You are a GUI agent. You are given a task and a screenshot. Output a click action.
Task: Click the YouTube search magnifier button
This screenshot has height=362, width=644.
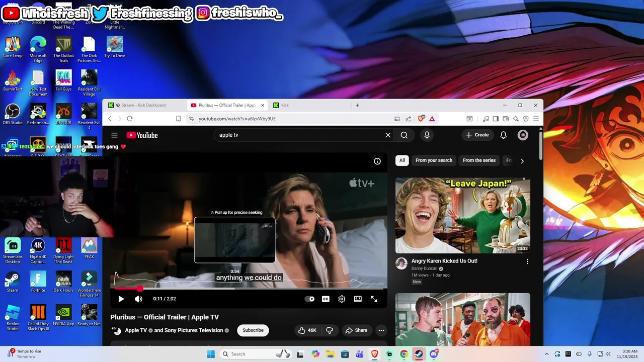point(404,135)
